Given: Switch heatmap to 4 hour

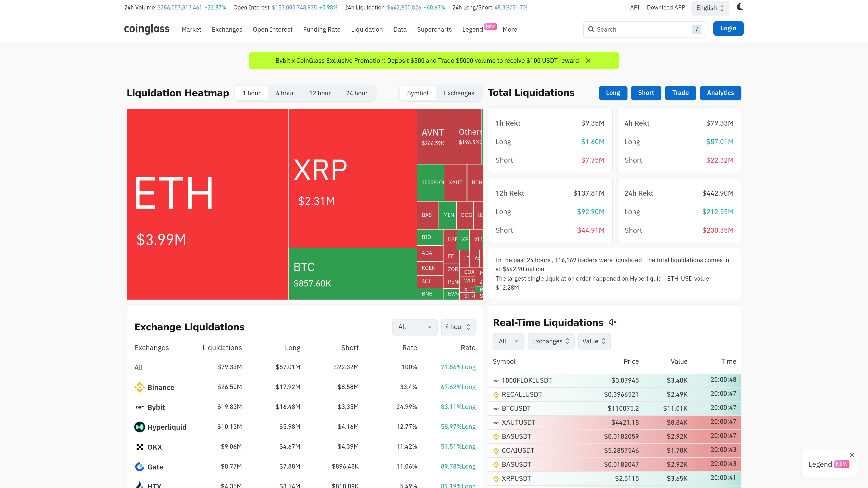Looking at the screenshot, I should (x=285, y=93).
